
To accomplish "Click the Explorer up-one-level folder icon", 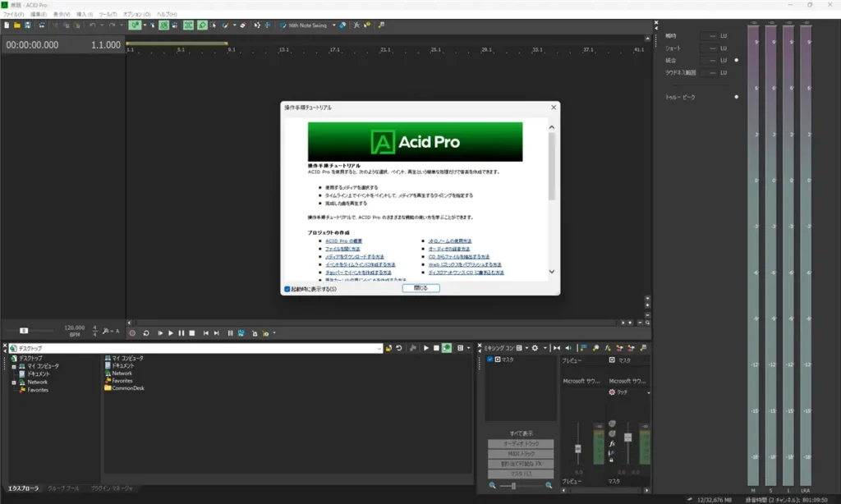I will click(388, 348).
